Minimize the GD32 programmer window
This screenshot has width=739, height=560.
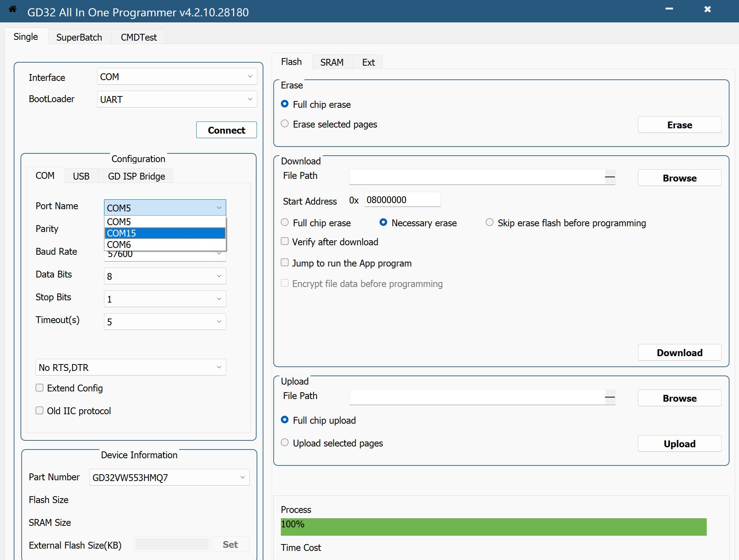[669, 9]
